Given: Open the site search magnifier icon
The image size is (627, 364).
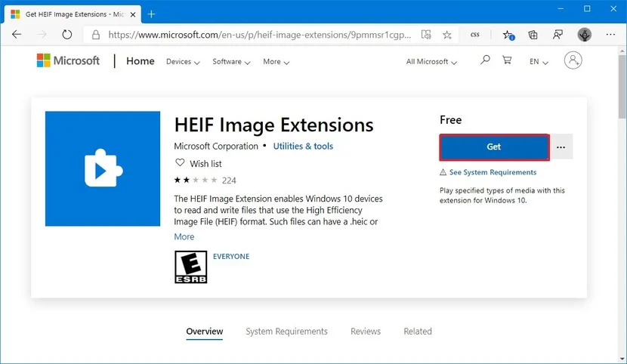Looking at the screenshot, I should click(485, 60).
